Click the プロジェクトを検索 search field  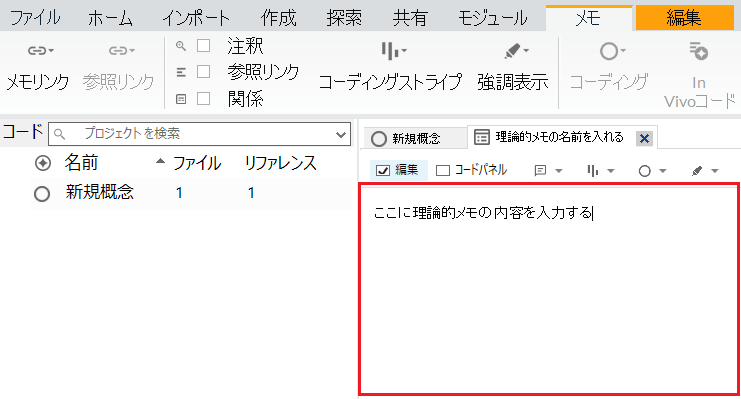point(199,134)
